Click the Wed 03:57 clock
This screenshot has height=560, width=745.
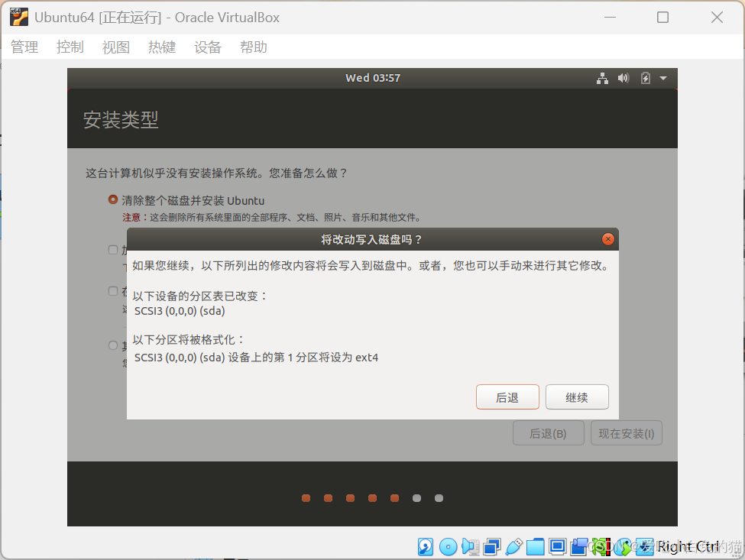pyautogui.click(x=373, y=79)
